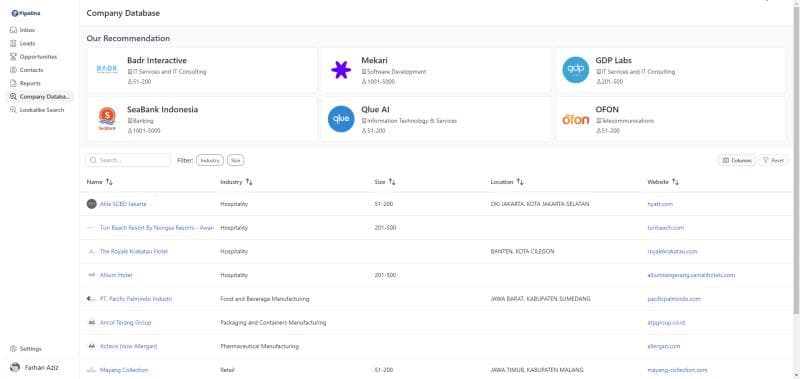
Task: Reset all table filters
Action: [x=773, y=160]
